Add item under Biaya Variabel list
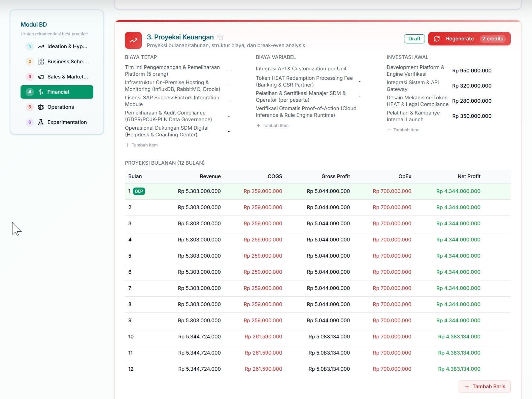532x399 pixels. click(x=272, y=126)
